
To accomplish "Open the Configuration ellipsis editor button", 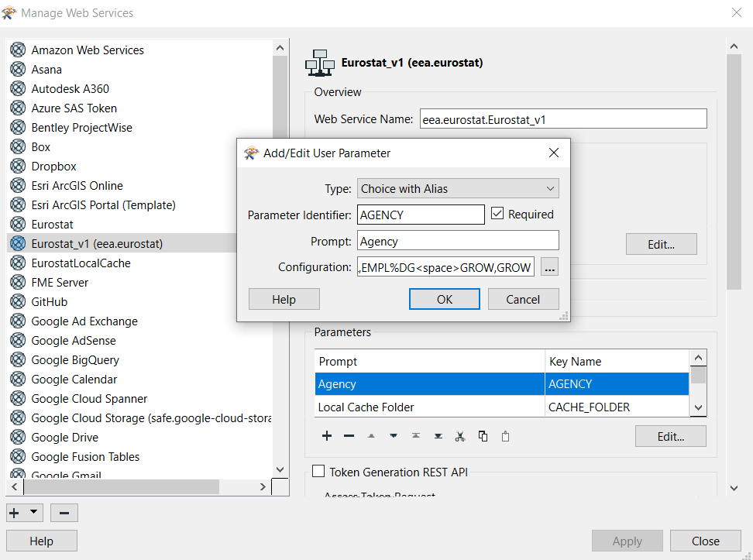I will (x=549, y=267).
